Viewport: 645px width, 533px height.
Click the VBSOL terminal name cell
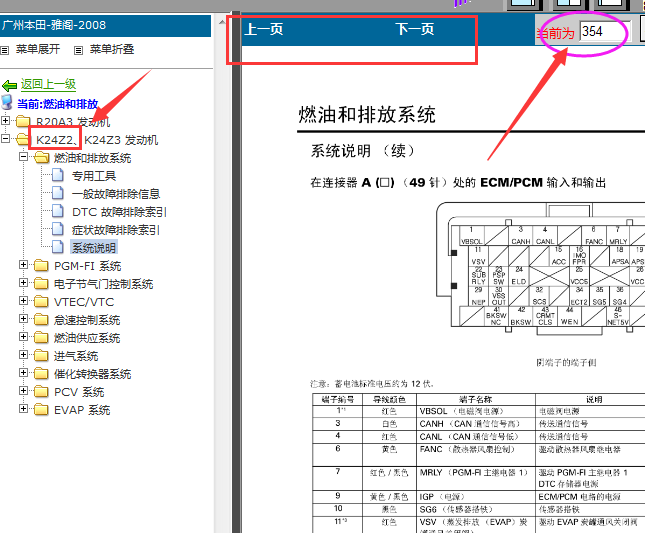coord(476,411)
